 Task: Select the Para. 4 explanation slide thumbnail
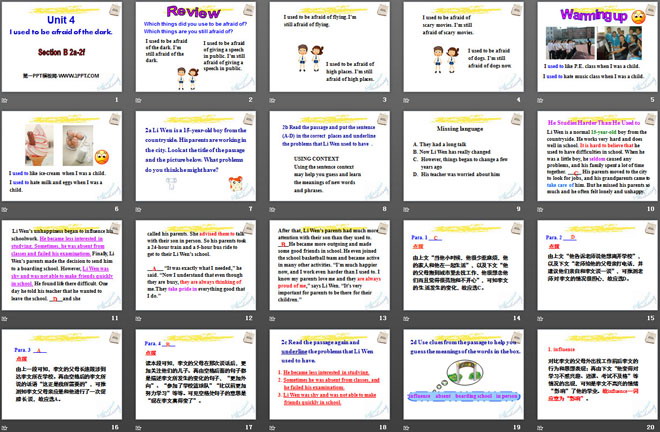click(x=196, y=374)
